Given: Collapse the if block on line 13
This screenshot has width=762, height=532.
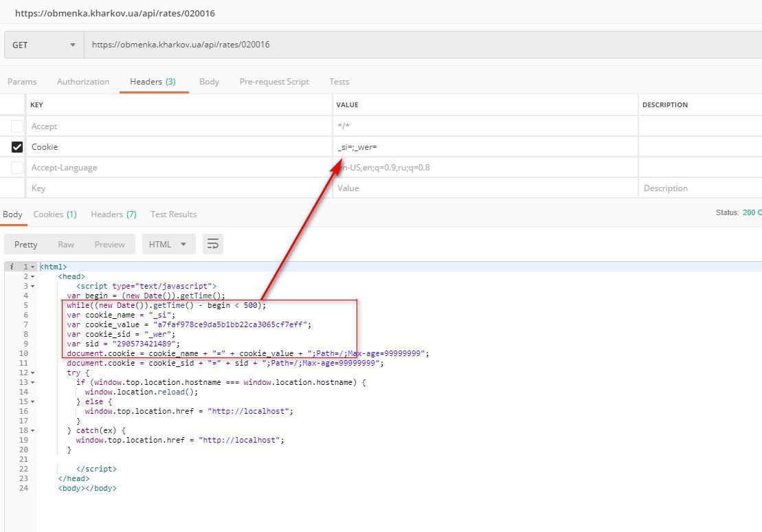Looking at the screenshot, I should [33, 383].
